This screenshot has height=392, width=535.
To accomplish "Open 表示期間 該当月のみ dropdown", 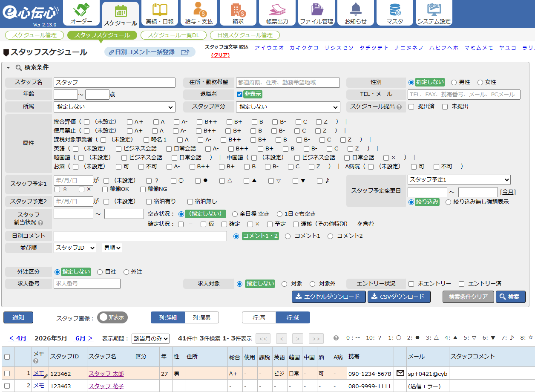I will coord(150,338).
